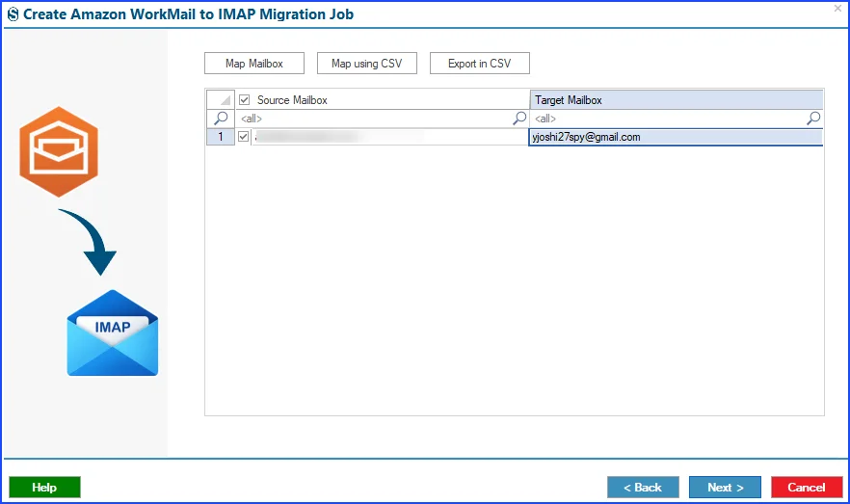Uncheck the row 1 mailbox checkbox

244,137
